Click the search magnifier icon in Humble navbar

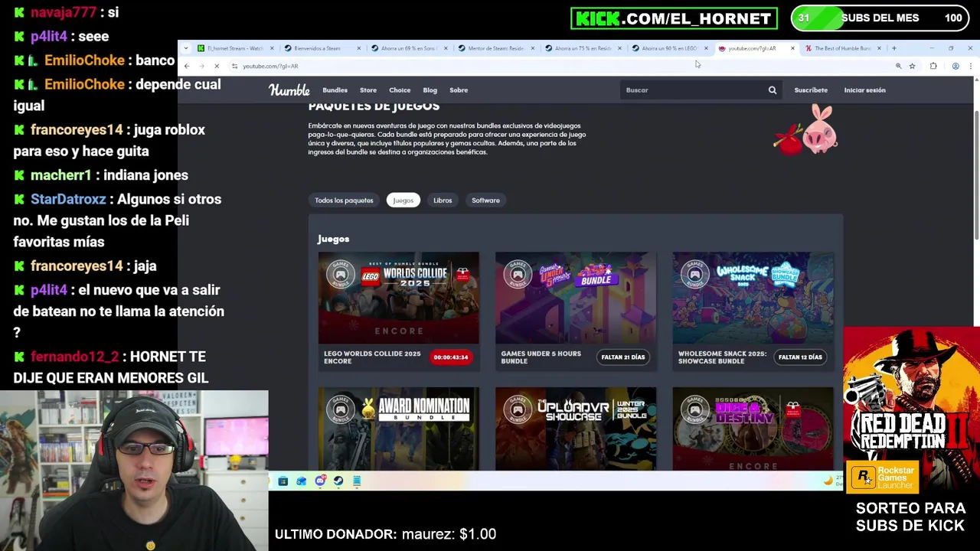[x=773, y=90]
